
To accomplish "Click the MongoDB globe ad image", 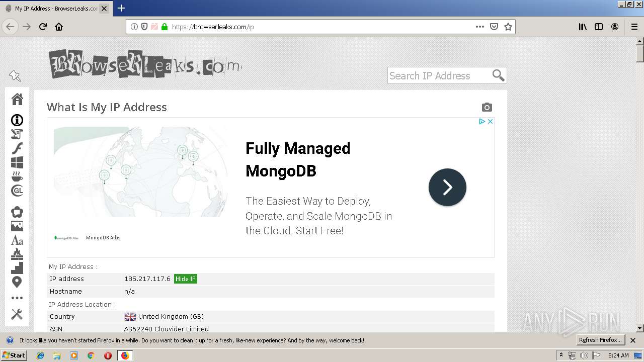I will [140, 172].
